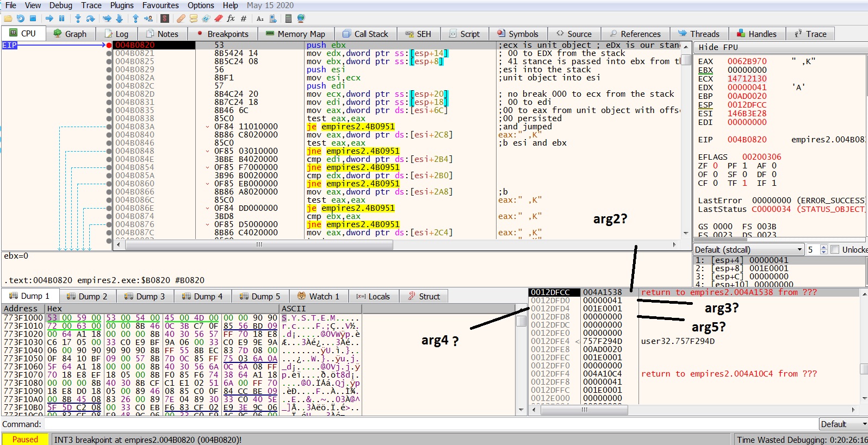
Task: Click the Step Into toolbar icon
Action: (78, 18)
